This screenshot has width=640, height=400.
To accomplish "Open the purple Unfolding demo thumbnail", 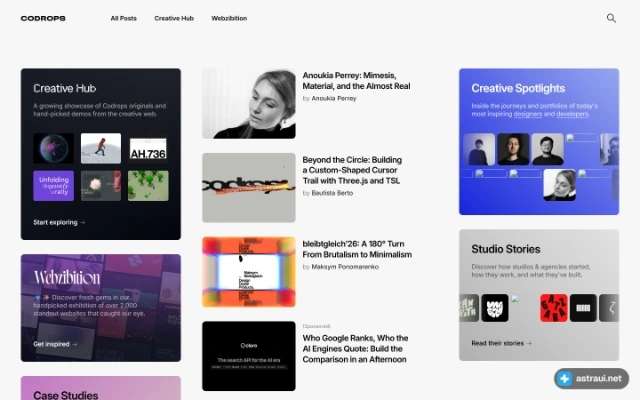I will point(53,186).
